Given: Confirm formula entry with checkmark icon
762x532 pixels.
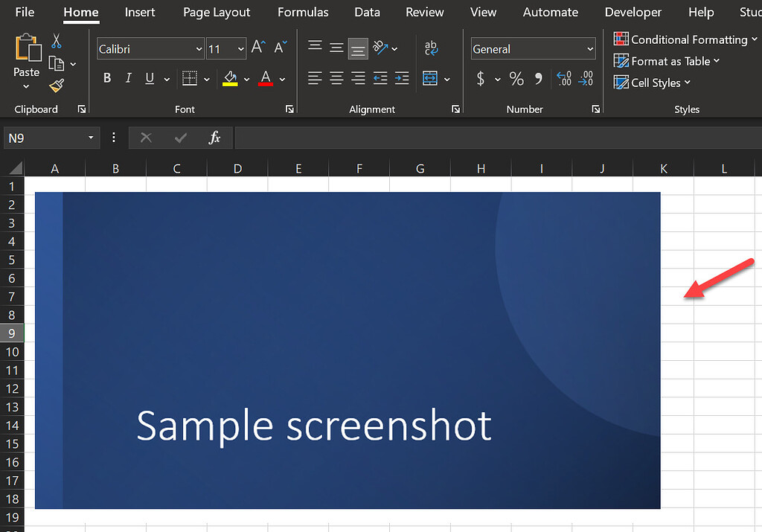Looking at the screenshot, I should (181, 138).
